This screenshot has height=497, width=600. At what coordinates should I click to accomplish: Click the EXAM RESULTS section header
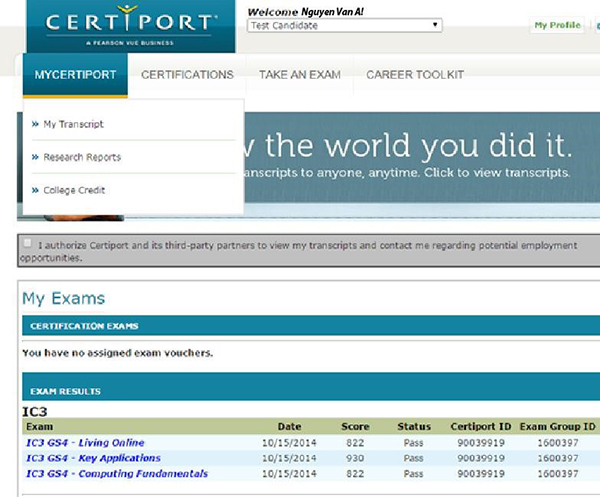pos(311,387)
